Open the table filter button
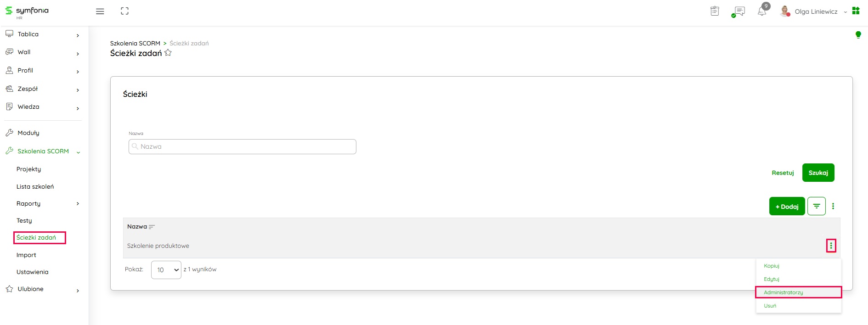Viewport: 868px width, 325px height. 816,206
